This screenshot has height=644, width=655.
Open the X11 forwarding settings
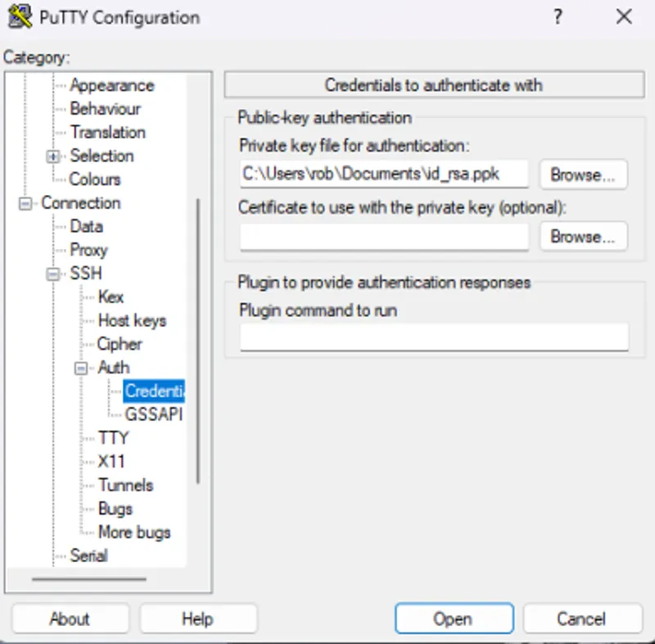(x=114, y=461)
